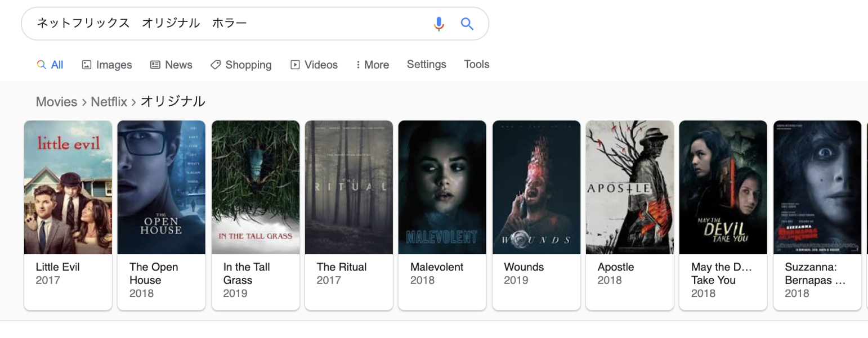Viewport: 868px width, 338px height.
Task: Click the "May the D… Take You" title text
Action: pos(722,274)
